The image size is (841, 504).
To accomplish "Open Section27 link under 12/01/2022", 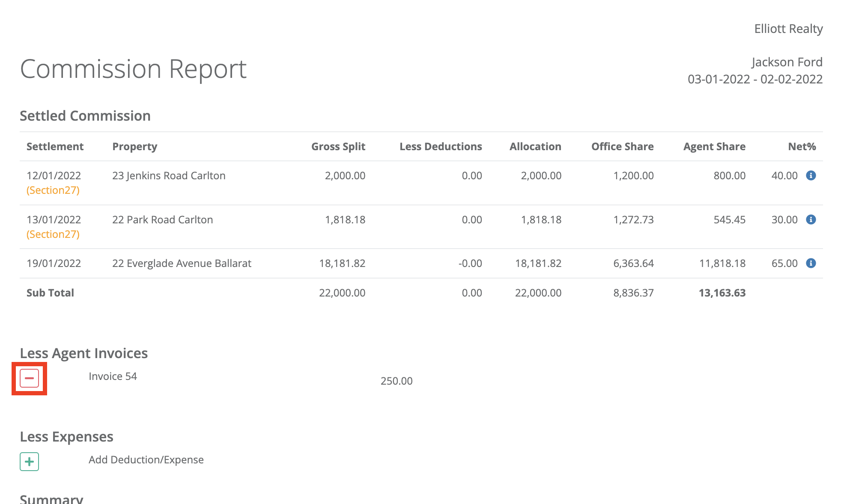I will [53, 190].
